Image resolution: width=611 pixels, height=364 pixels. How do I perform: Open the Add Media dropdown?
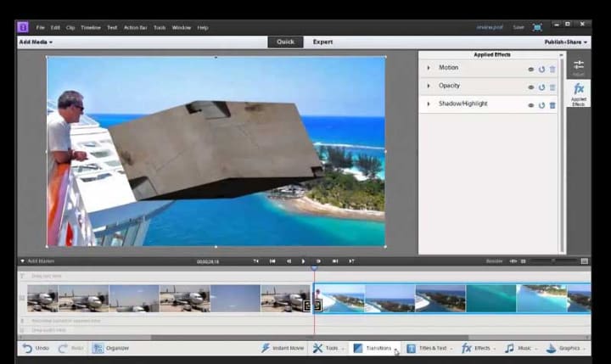[35, 42]
